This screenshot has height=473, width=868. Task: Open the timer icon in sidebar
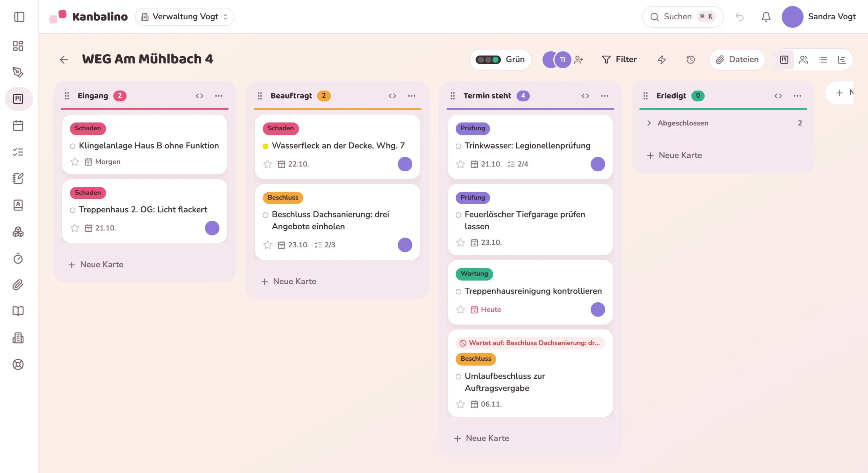coord(18,258)
